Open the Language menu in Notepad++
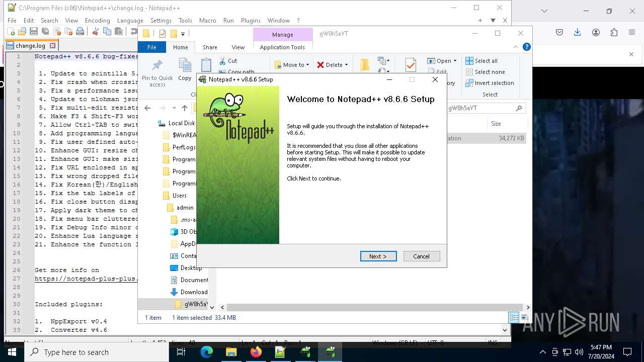 click(x=130, y=21)
